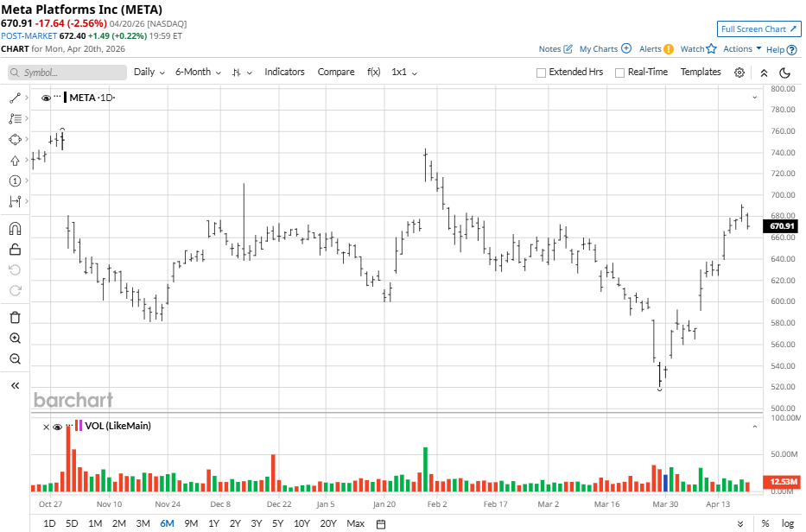Screen dimensions: 806x532
Task: Select the 1D time range
Action: (x=49, y=523)
